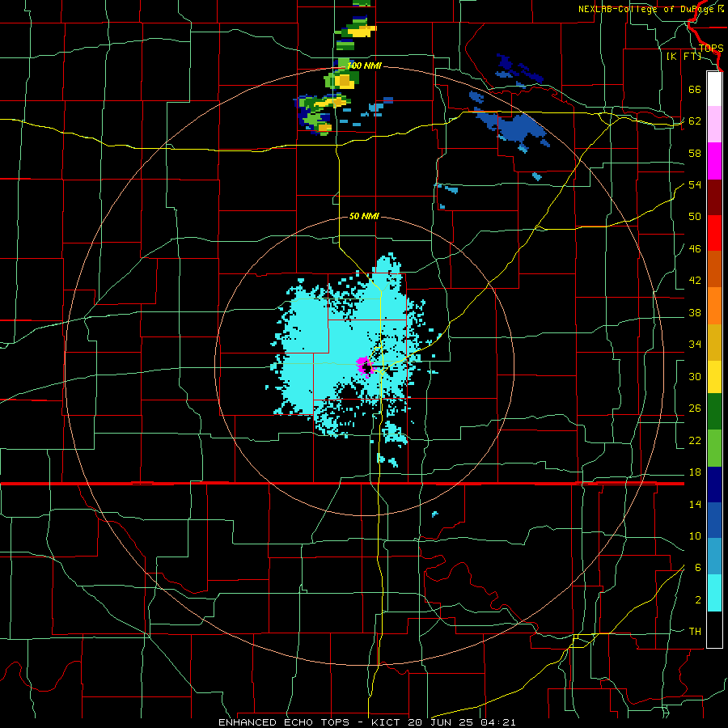
Task: Click the navy blue legend swatch
Action: tap(714, 485)
